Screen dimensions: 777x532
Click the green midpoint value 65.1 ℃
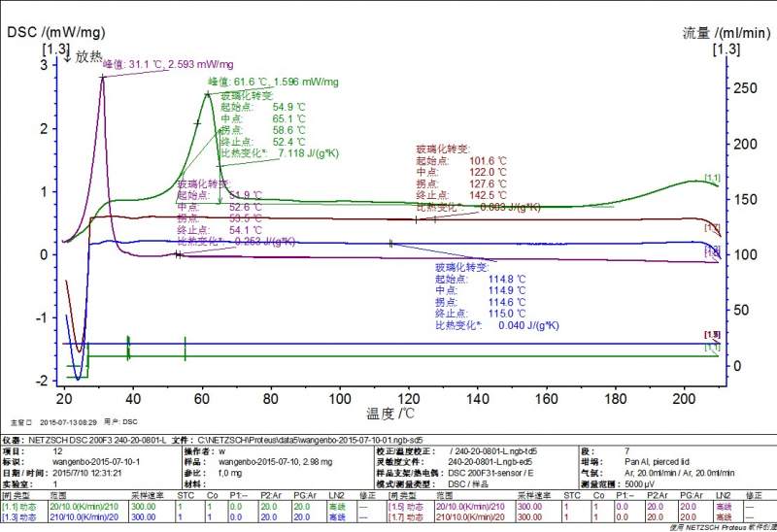point(288,118)
